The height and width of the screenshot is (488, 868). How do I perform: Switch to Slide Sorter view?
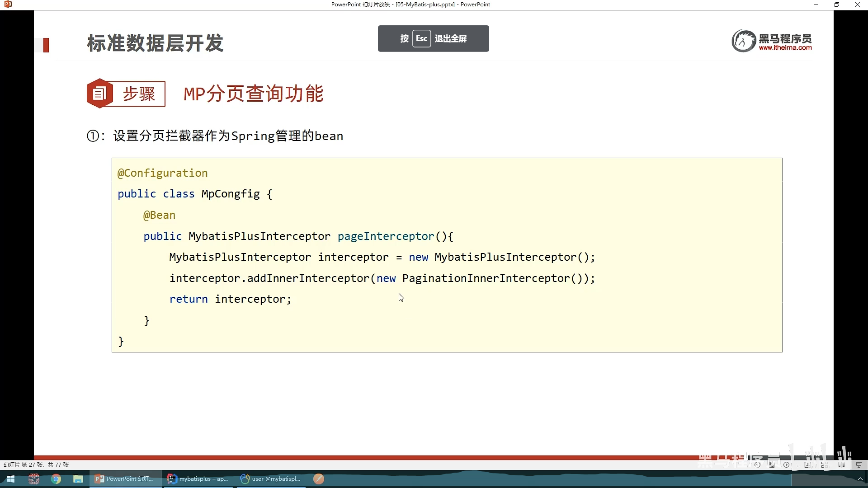click(825, 465)
